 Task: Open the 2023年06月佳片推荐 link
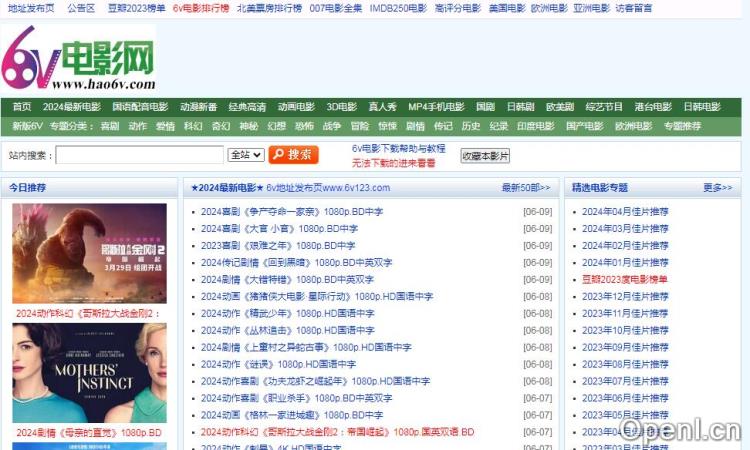point(625,398)
